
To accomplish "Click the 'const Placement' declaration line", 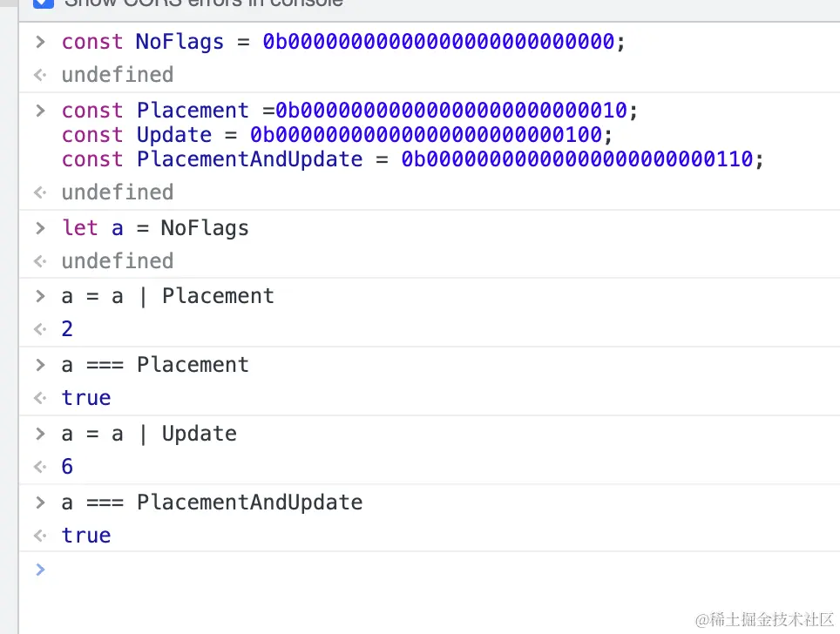I will click(349, 111).
